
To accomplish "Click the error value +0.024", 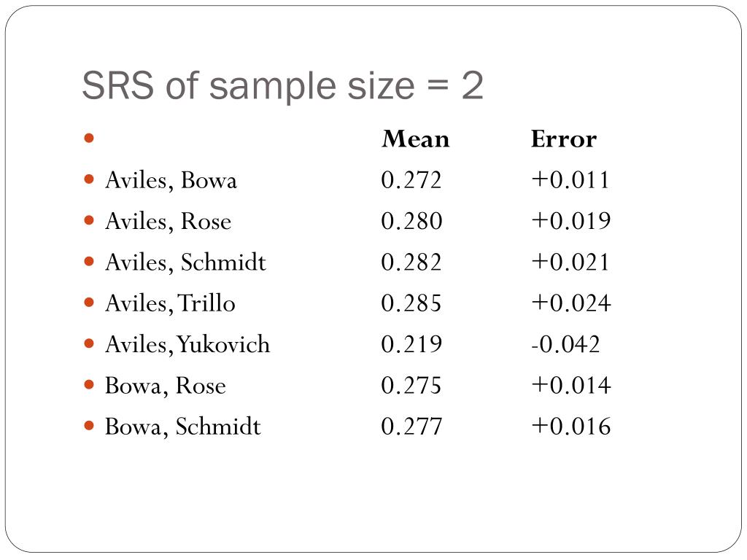I will [x=571, y=303].
